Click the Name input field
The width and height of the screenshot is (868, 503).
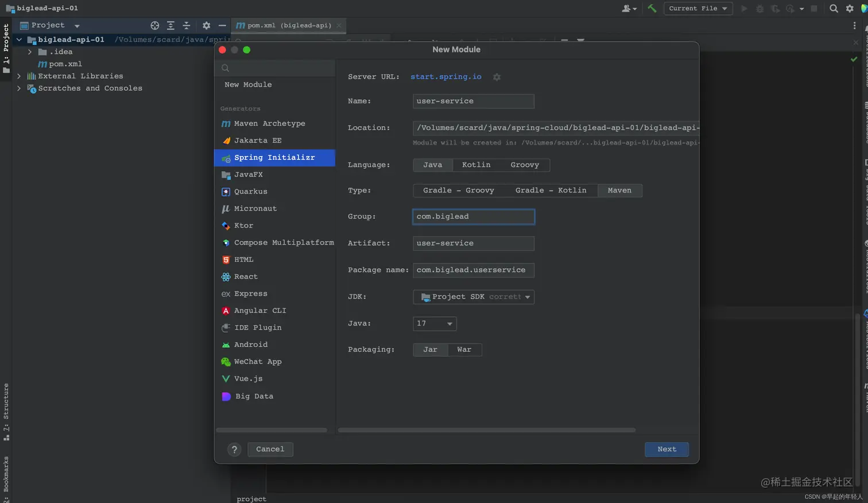[474, 102]
